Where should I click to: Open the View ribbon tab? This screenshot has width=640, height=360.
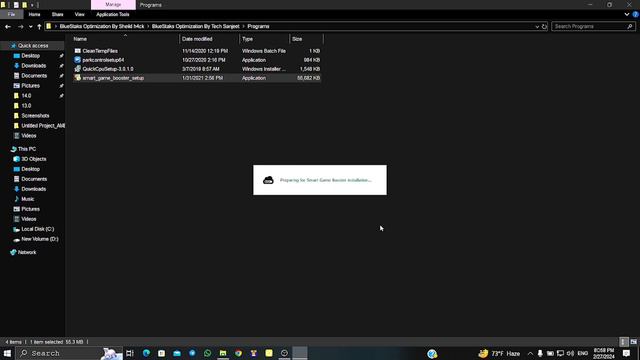(79, 14)
